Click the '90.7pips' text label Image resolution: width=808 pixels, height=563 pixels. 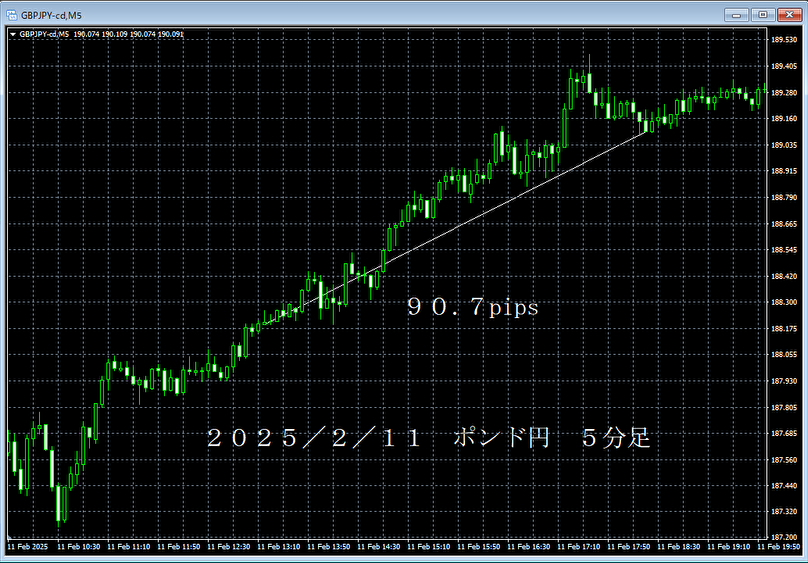(473, 308)
